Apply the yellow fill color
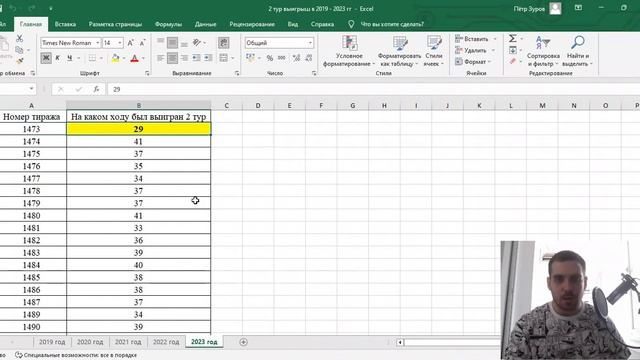The height and width of the screenshot is (360, 640). coord(116,58)
